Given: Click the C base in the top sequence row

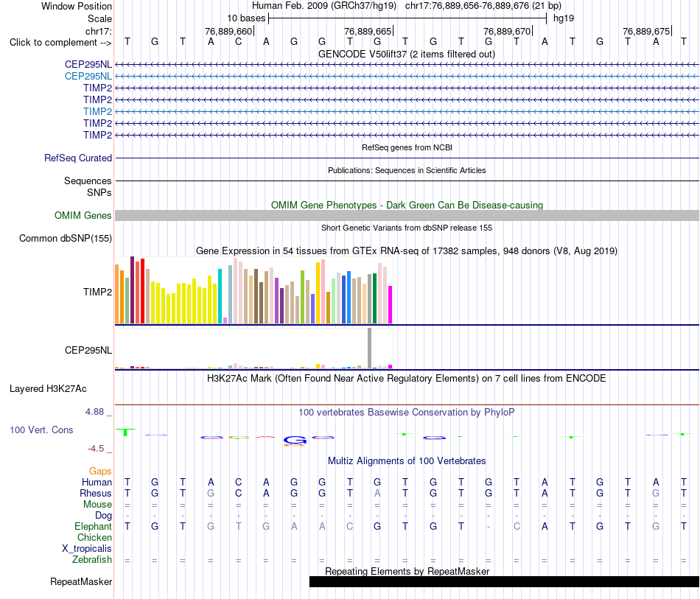Looking at the screenshot, I should pyautogui.click(x=239, y=42).
